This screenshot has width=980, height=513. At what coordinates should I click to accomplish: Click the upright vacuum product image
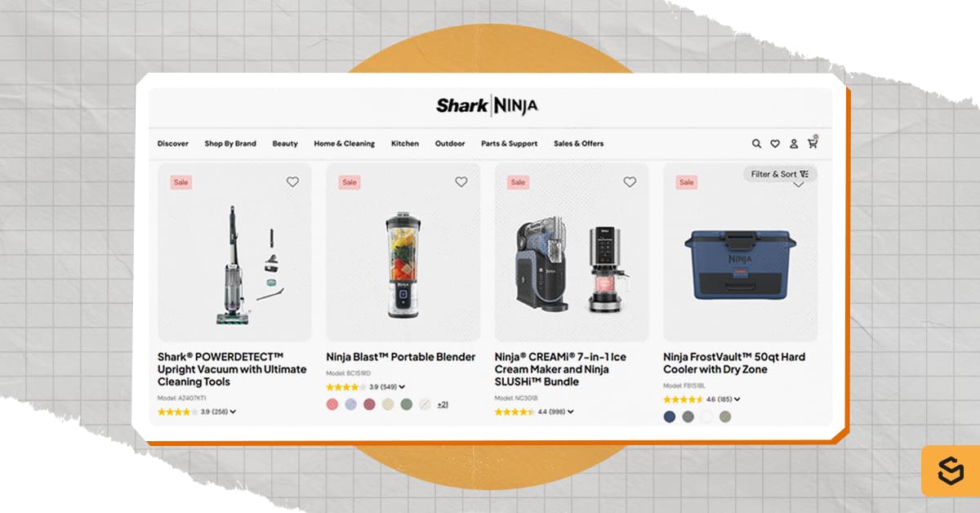coord(234,252)
